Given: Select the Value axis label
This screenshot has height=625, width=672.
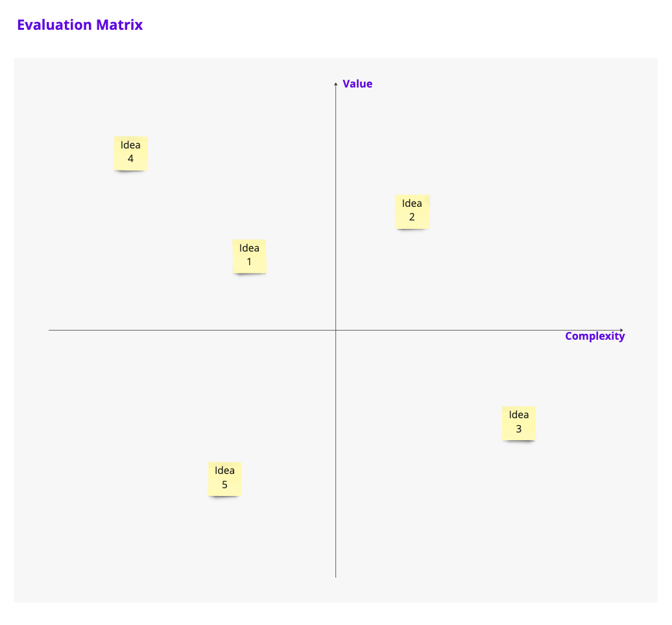Looking at the screenshot, I should 357,84.
